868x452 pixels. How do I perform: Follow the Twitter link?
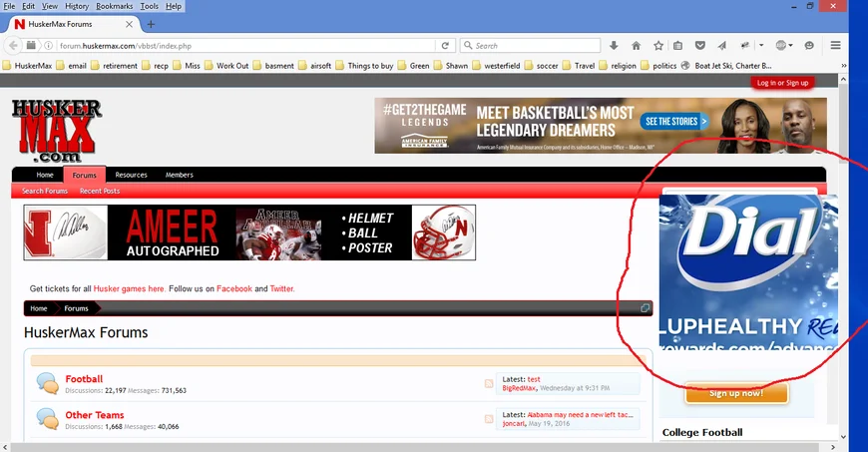(281, 288)
